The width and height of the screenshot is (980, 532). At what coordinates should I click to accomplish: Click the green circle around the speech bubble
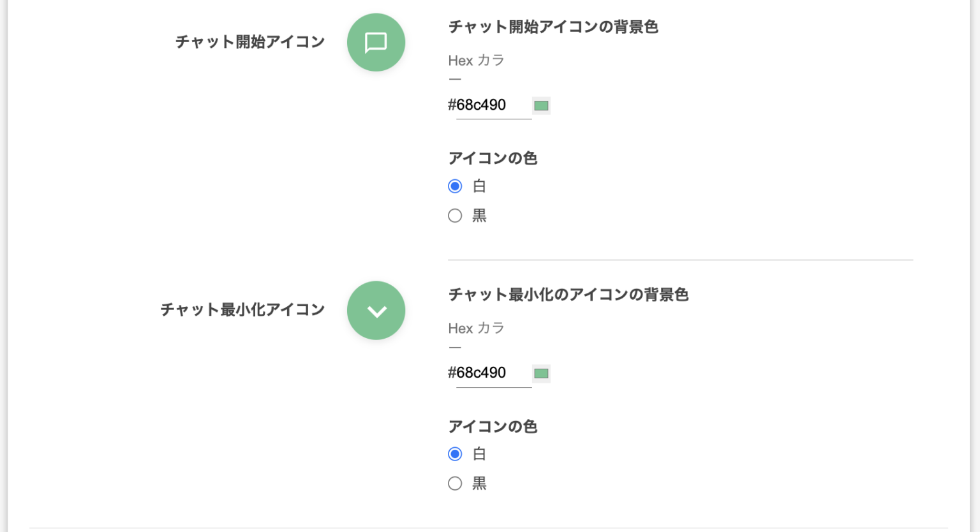(376, 42)
